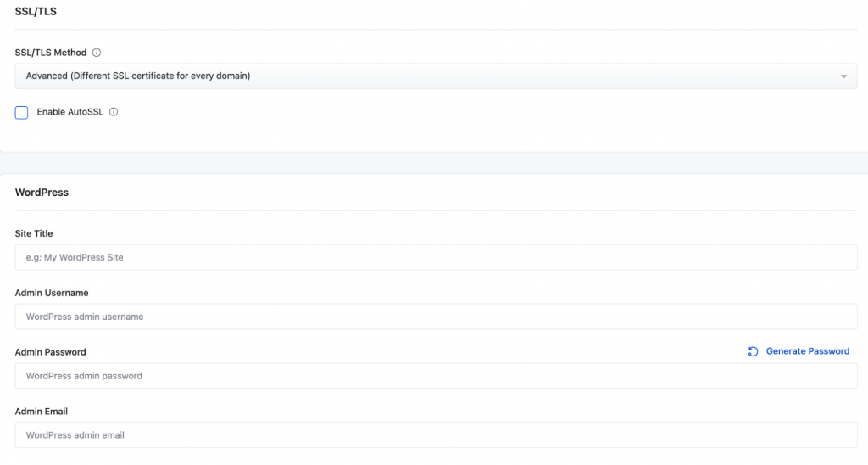This screenshot has width=868, height=465.
Task: Open the SSL/TLS Method dropdown
Action: tap(436, 76)
